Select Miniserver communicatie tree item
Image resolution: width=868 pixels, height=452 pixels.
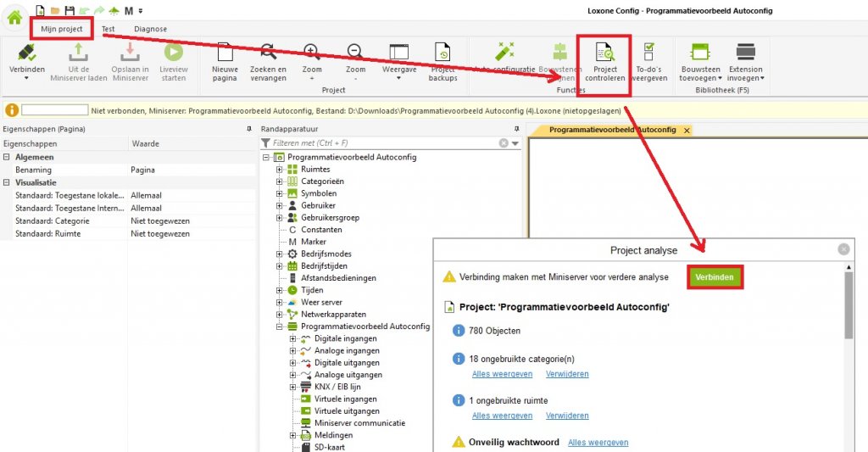(x=359, y=422)
